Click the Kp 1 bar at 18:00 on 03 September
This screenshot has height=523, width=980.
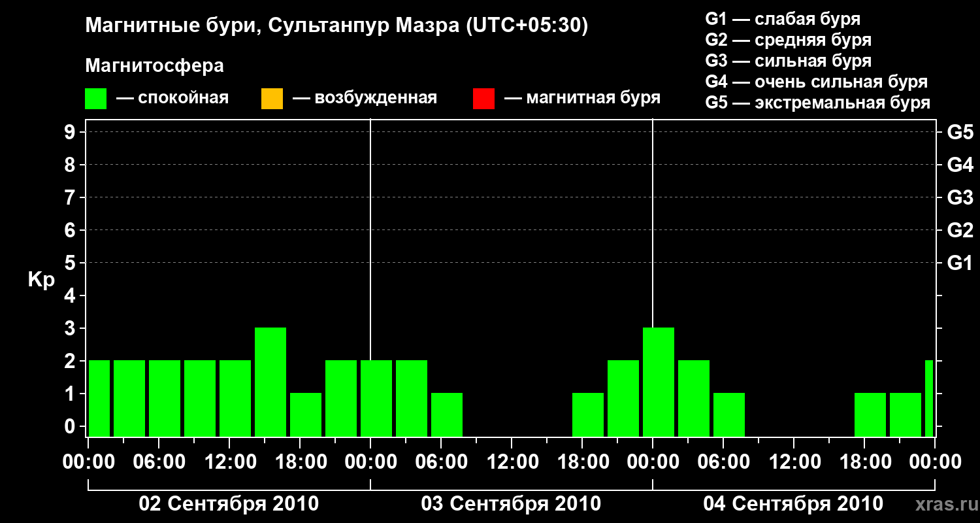pos(588,414)
